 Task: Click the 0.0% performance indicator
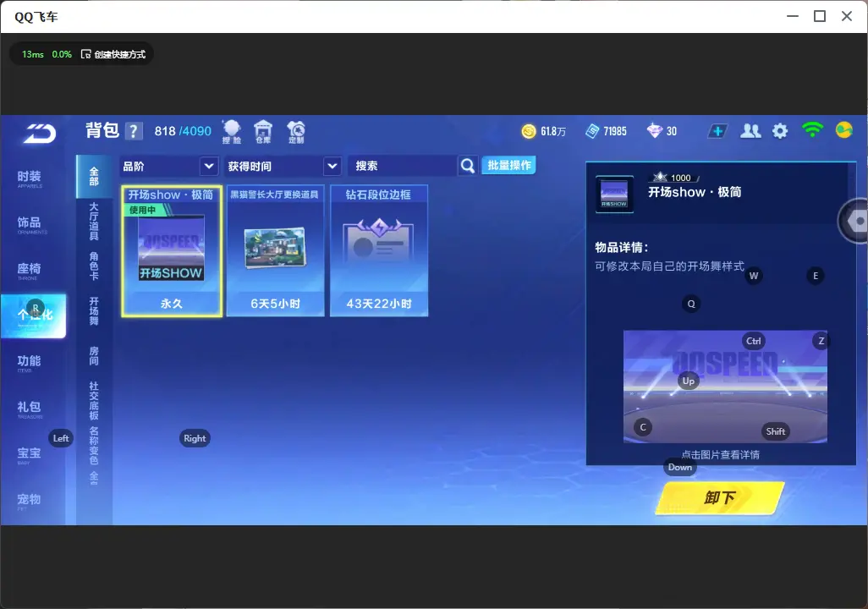[62, 54]
